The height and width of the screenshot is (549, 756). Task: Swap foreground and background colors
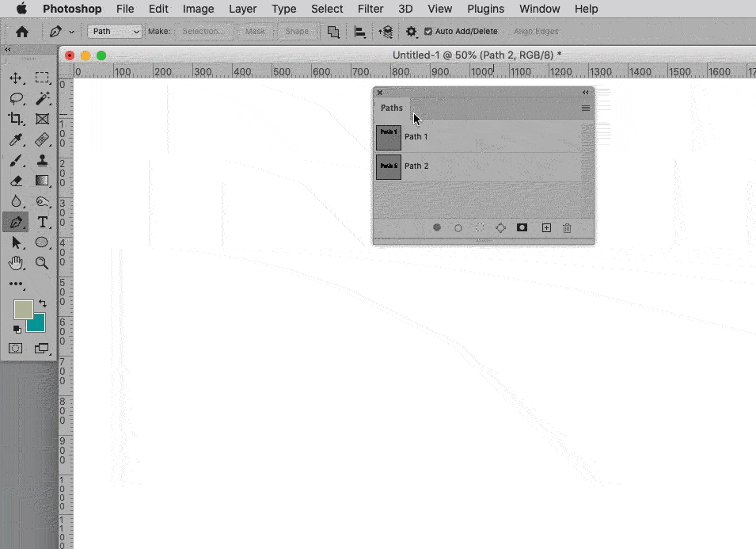43,303
